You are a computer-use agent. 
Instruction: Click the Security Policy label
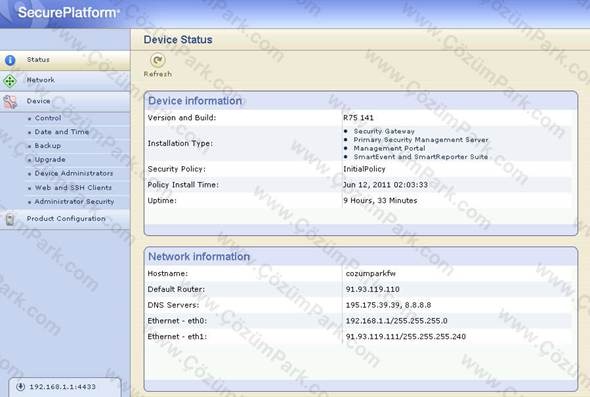click(176, 169)
